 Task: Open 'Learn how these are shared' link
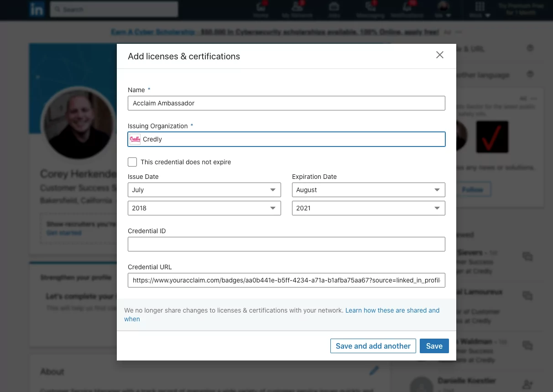(392, 310)
